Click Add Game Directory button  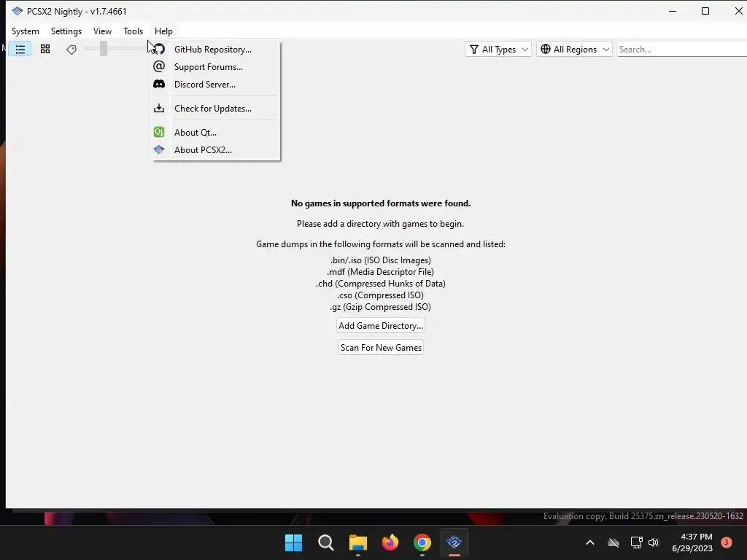(381, 326)
